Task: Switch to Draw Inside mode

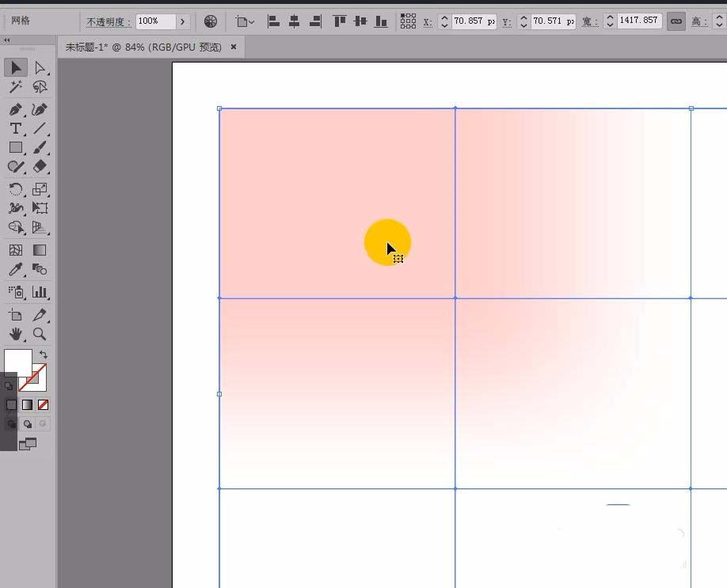Action: (43, 424)
